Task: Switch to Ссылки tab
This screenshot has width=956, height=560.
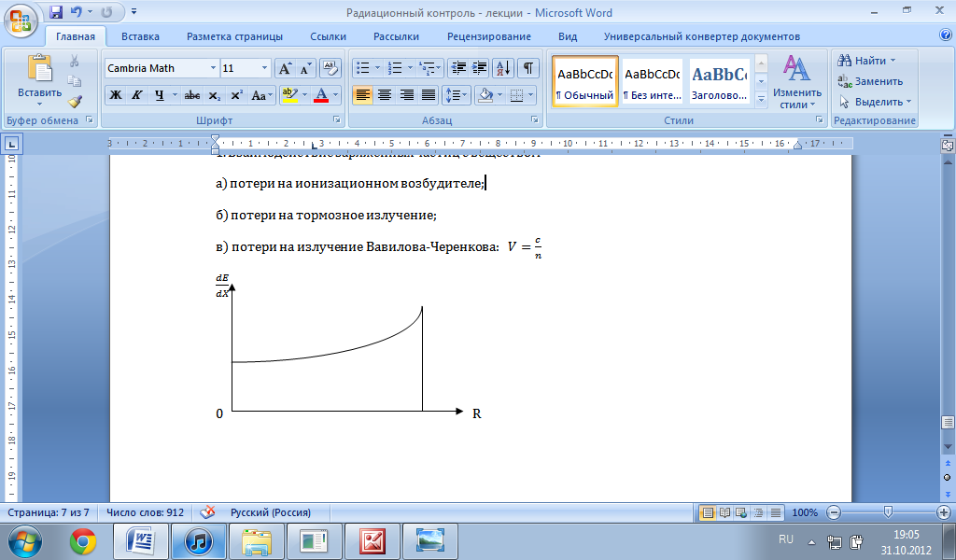Action: click(328, 36)
